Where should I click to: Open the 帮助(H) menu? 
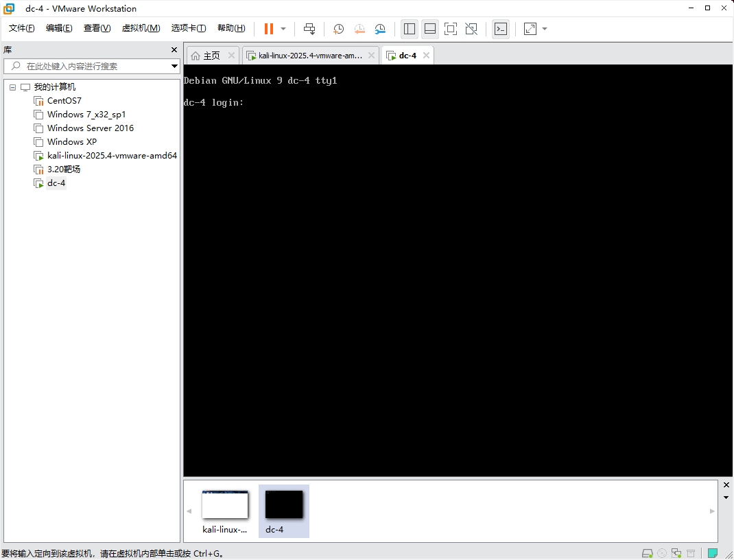coord(231,28)
